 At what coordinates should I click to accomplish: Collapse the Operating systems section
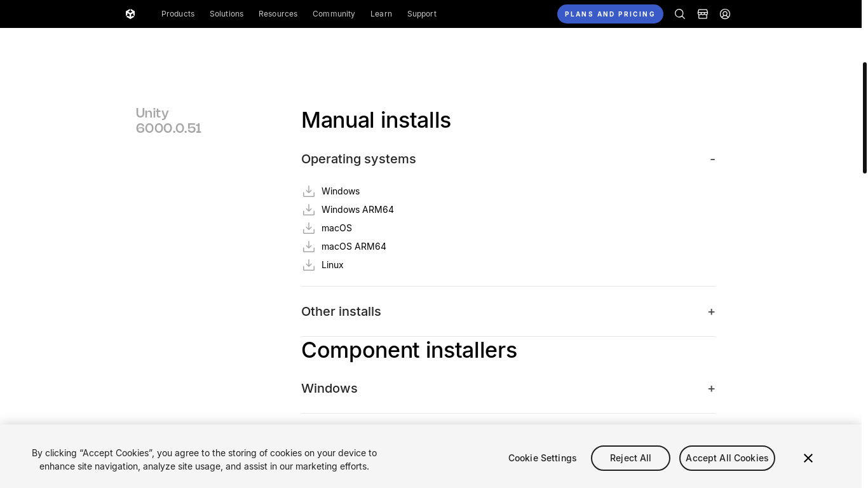tap(508, 159)
